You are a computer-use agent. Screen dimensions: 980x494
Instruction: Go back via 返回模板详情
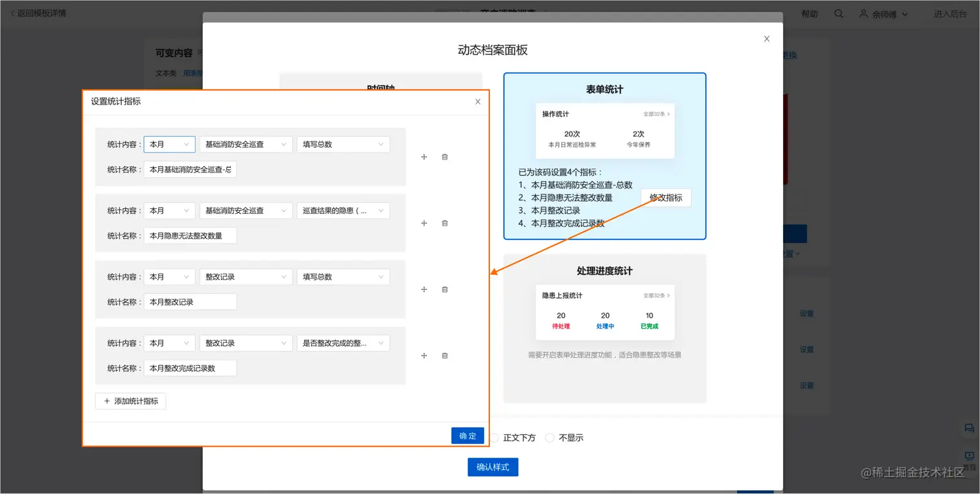(38, 13)
